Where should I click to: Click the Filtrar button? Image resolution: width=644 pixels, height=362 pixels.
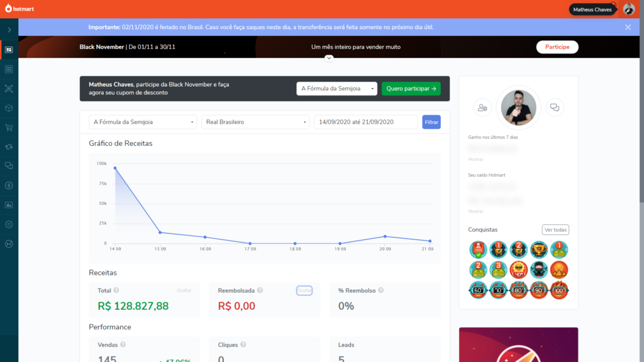(x=431, y=122)
